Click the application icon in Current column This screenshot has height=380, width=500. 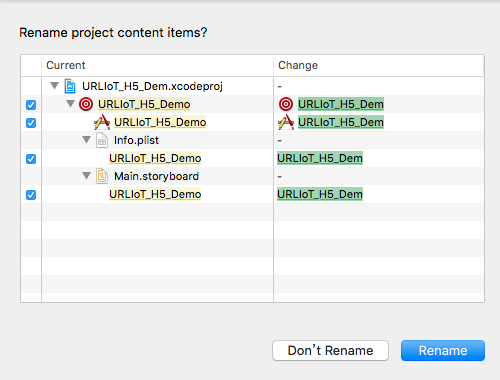point(102,122)
